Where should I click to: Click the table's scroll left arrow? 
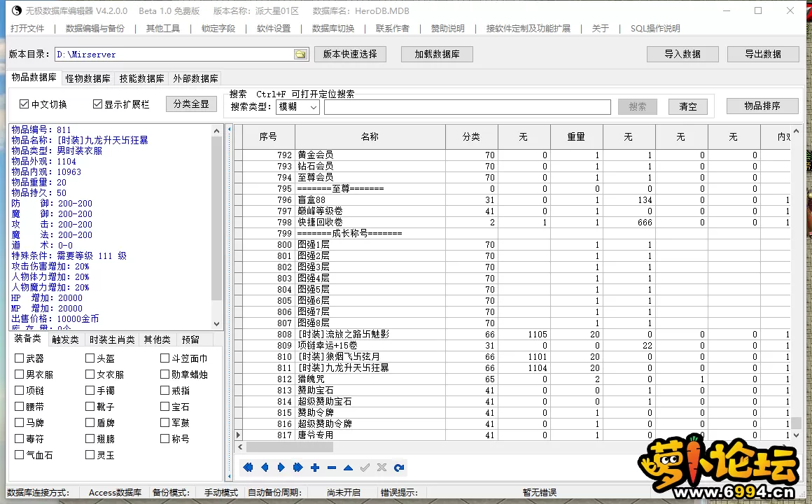click(240, 447)
